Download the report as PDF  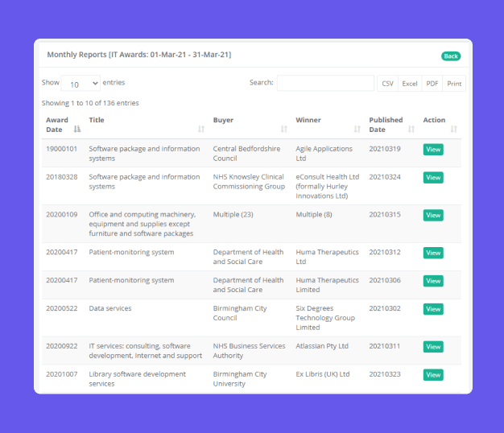coord(432,84)
